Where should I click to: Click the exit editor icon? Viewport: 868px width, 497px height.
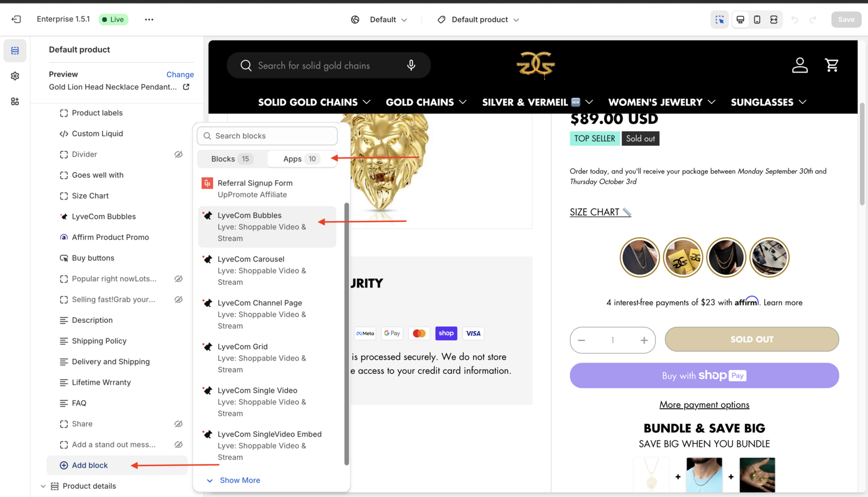tap(16, 20)
